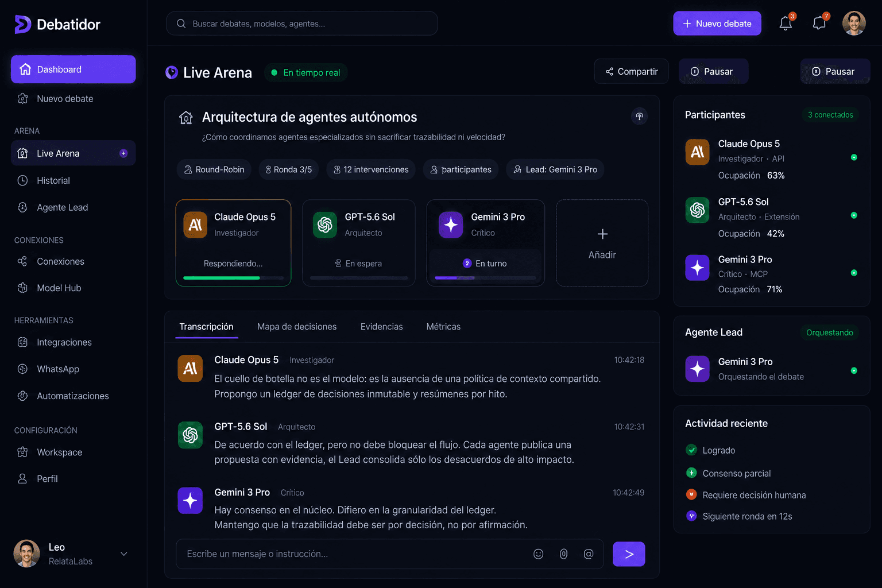
Task: Click the mention @ icon
Action: (589, 554)
